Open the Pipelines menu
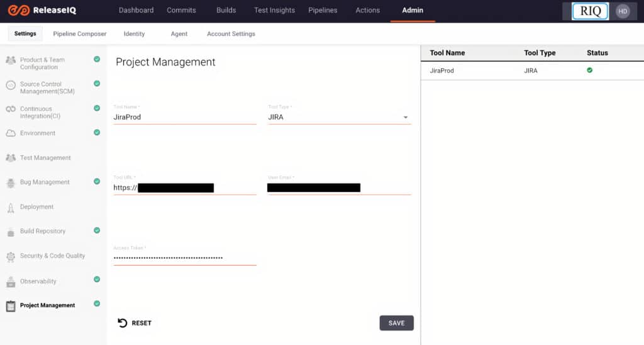 [323, 10]
